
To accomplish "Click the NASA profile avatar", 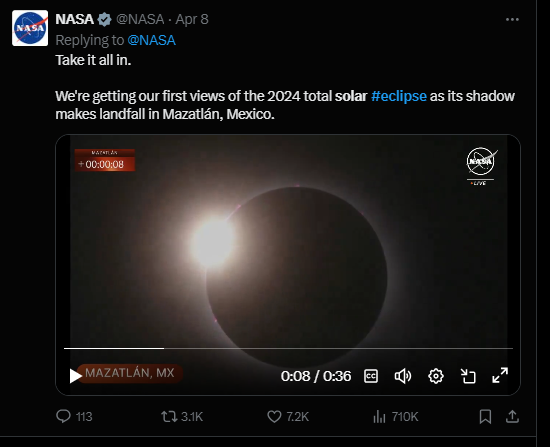I will point(30,28).
